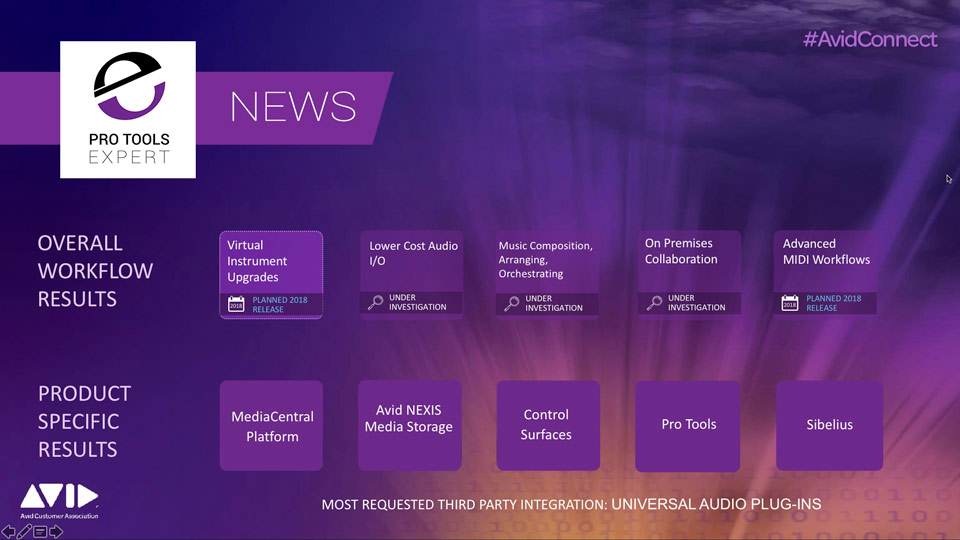Open the slide navigator menu icon

click(40, 531)
